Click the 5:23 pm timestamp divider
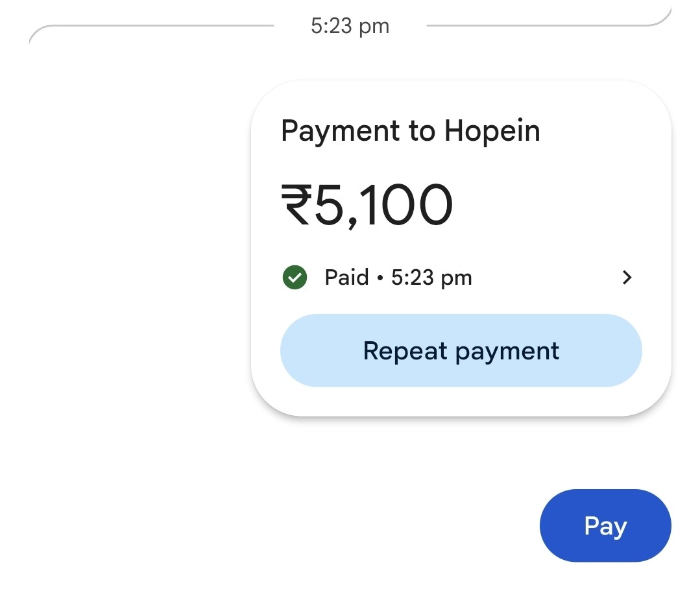The height and width of the screenshot is (591, 700). click(x=350, y=26)
